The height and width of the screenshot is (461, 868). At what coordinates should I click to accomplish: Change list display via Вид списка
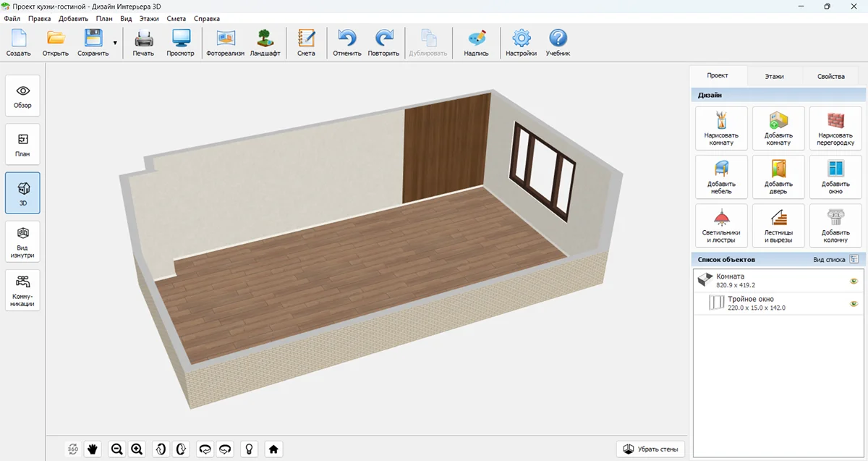point(854,259)
